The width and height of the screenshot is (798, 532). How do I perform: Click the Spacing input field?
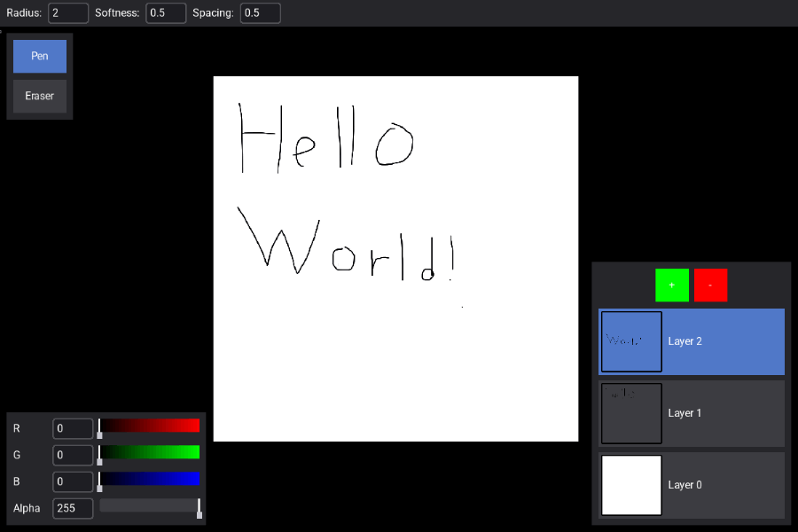[260, 13]
